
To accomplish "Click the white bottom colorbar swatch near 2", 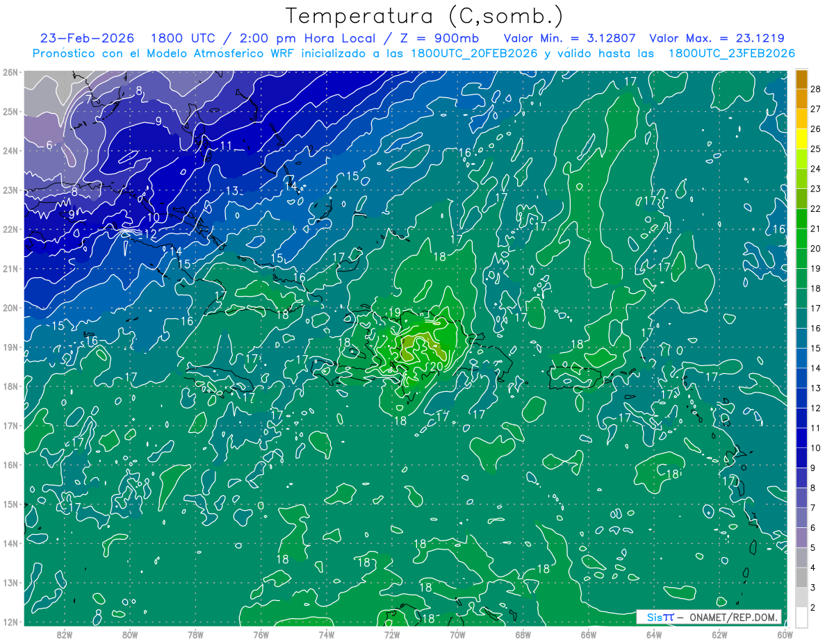I will pyautogui.click(x=801, y=617).
